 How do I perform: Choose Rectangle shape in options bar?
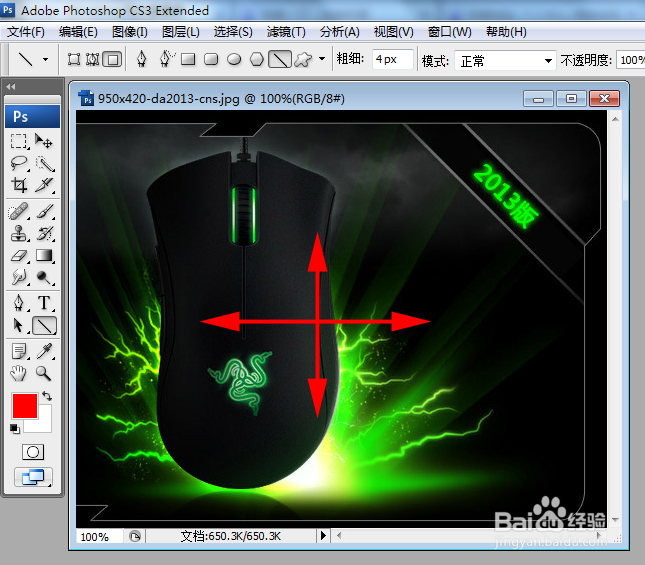(188, 59)
